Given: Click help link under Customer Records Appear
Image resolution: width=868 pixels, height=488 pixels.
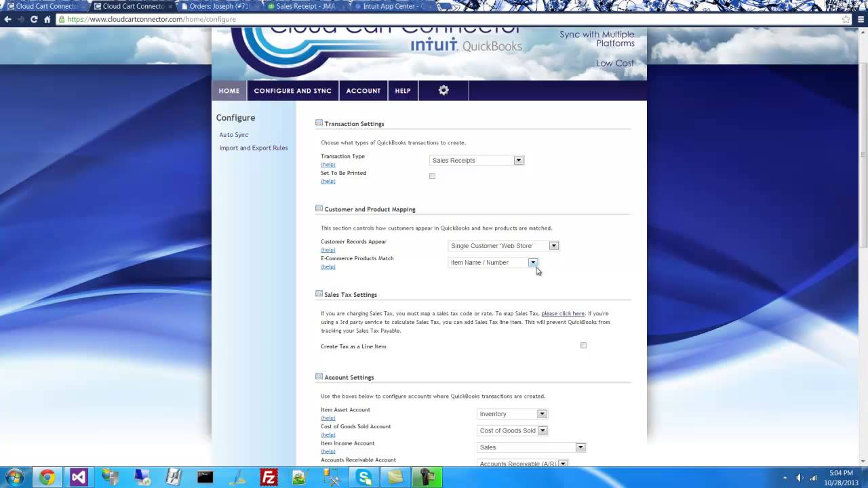Looking at the screenshot, I should tap(328, 250).
